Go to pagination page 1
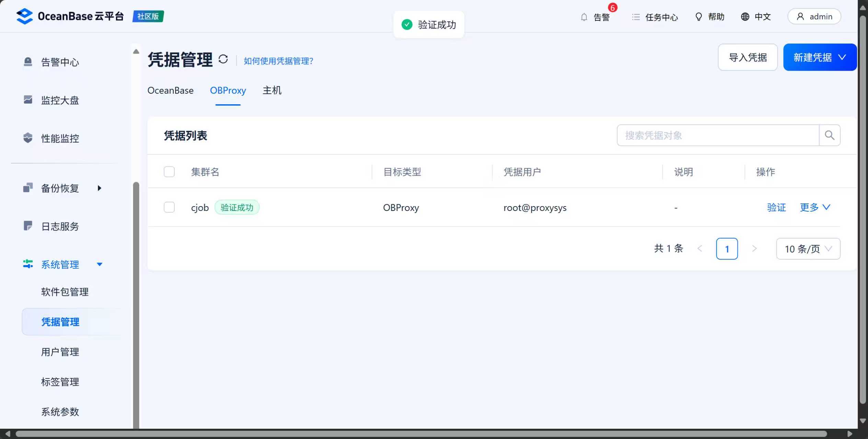The height and width of the screenshot is (439, 868). [727, 249]
